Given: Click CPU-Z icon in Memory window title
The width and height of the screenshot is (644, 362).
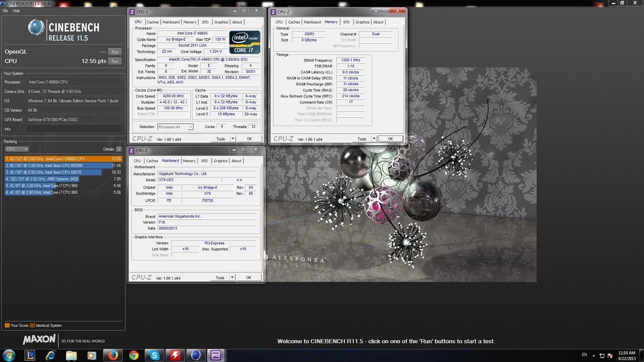Looking at the screenshot, I should (273, 12).
